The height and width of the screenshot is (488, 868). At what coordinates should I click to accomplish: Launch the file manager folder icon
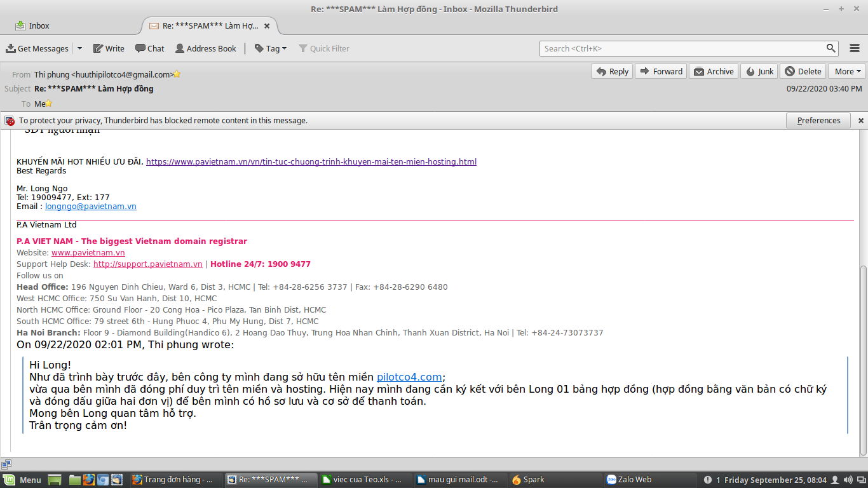pyautogui.click(x=75, y=480)
